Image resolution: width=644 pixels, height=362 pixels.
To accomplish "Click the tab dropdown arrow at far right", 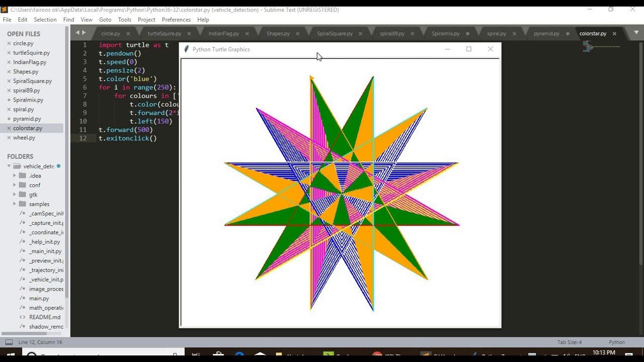I will (636, 33).
